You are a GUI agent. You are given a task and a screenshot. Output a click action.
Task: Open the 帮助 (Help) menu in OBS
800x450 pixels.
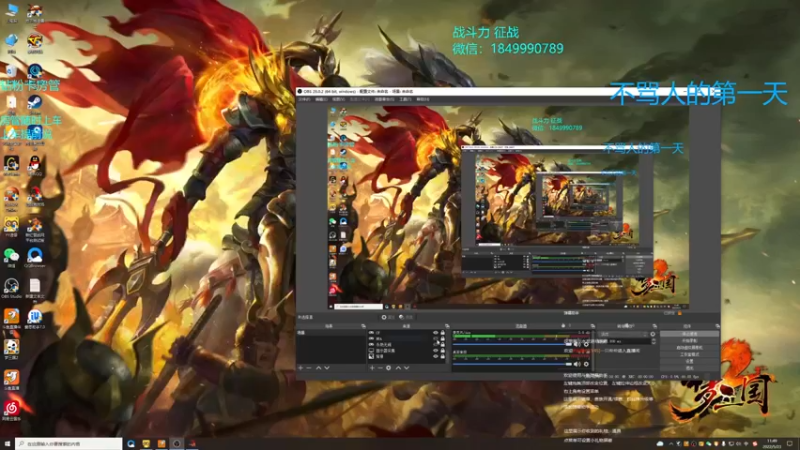tap(423, 99)
